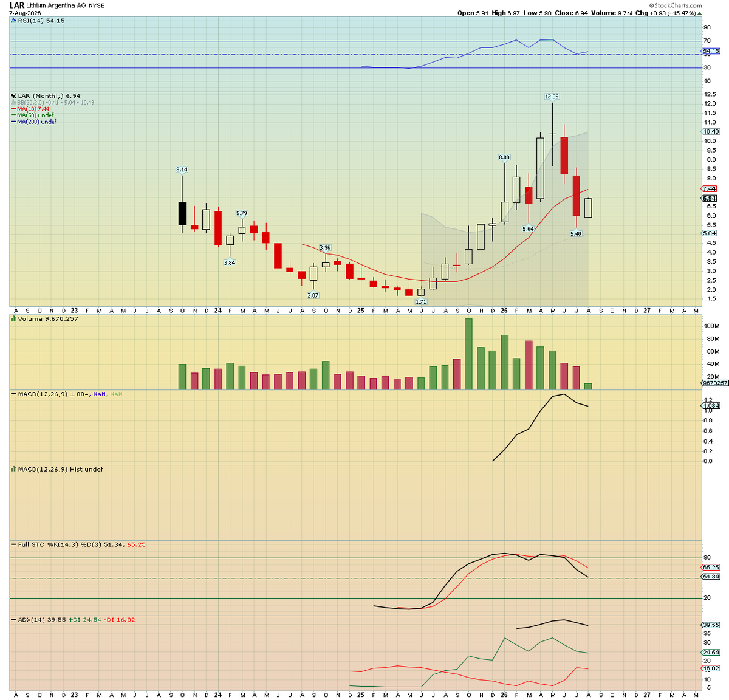Viewport: 729px width, 700px height.
Task: Click the 'MA(10) 7.44' legend text
Action: [x=33, y=109]
